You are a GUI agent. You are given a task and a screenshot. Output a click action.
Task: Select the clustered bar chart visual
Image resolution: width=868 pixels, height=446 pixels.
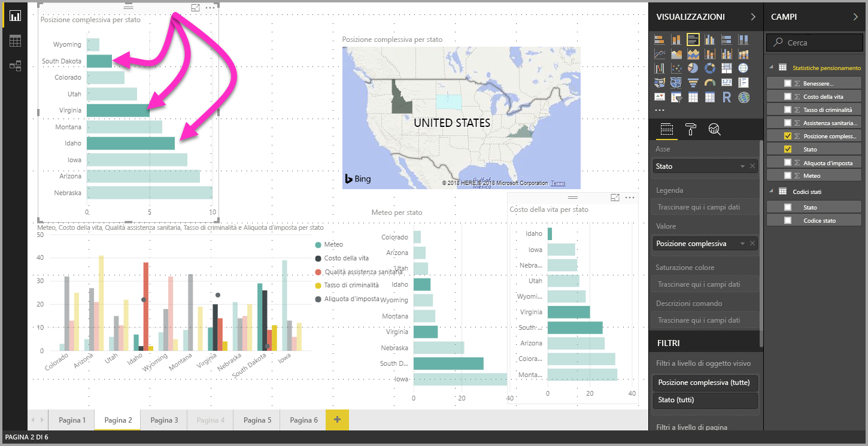693,40
